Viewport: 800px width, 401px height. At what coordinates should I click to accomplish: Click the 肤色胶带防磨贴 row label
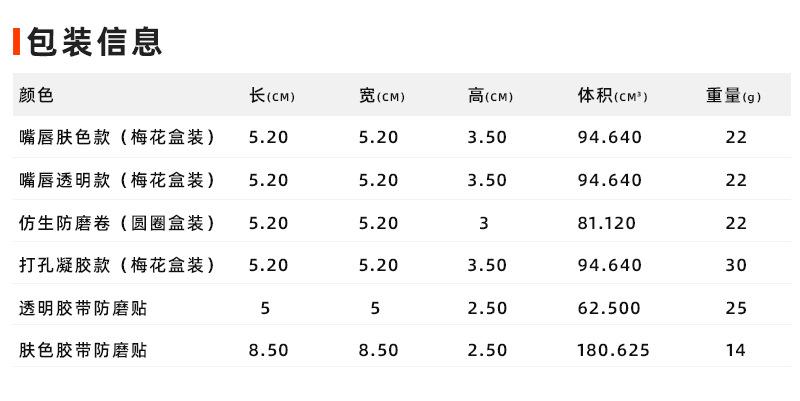pos(83,350)
